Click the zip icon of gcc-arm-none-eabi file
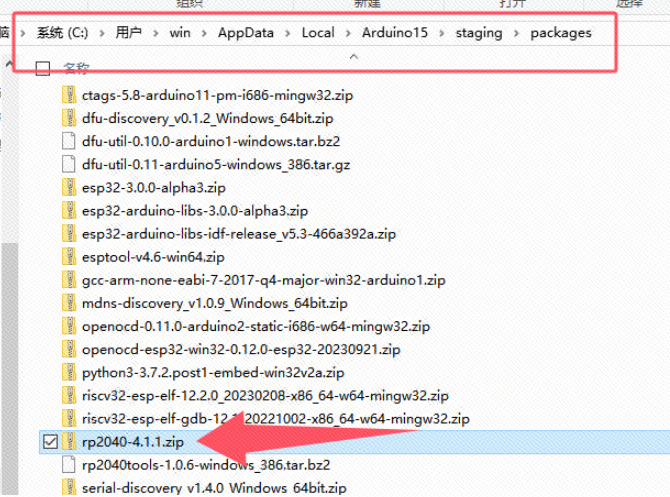Viewport: 670px width, 497px height. coord(69,279)
